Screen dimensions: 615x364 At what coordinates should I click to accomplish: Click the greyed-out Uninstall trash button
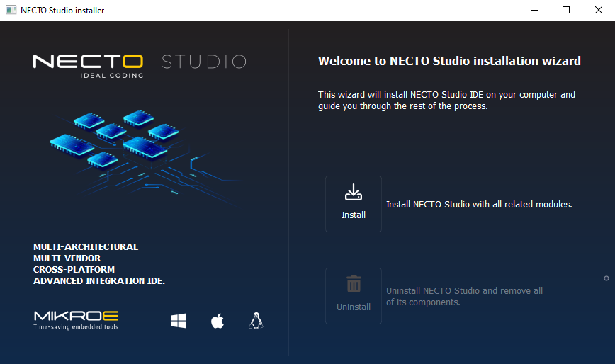click(x=354, y=296)
